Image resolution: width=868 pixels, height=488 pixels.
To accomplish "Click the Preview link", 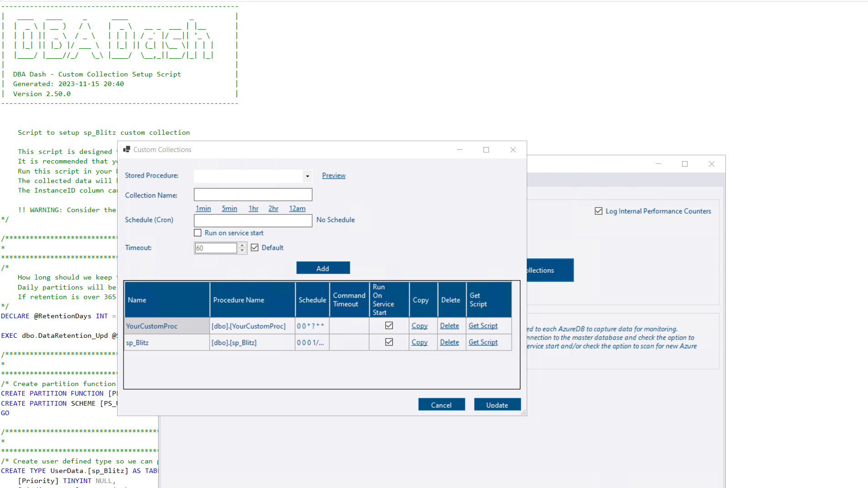I will coord(333,175).
